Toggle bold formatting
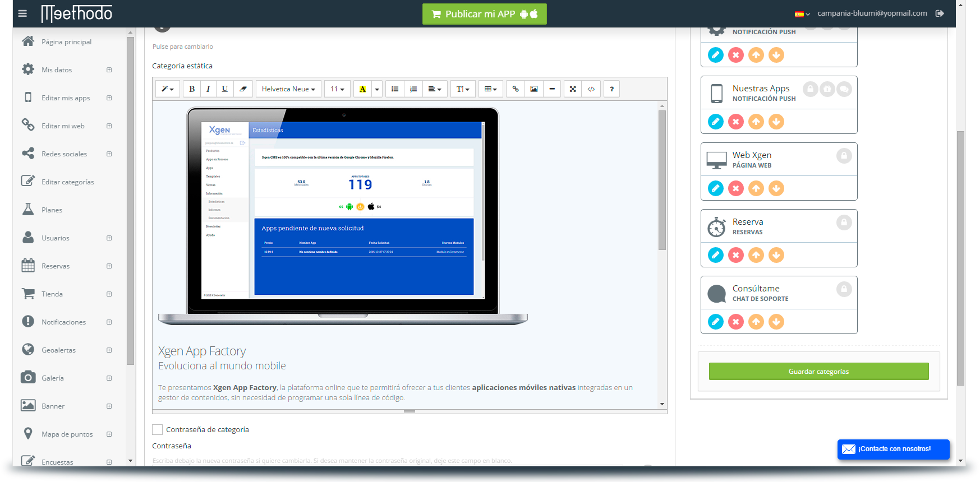Image resolution: width=980 pixels, height=482 pixels. 192,89
